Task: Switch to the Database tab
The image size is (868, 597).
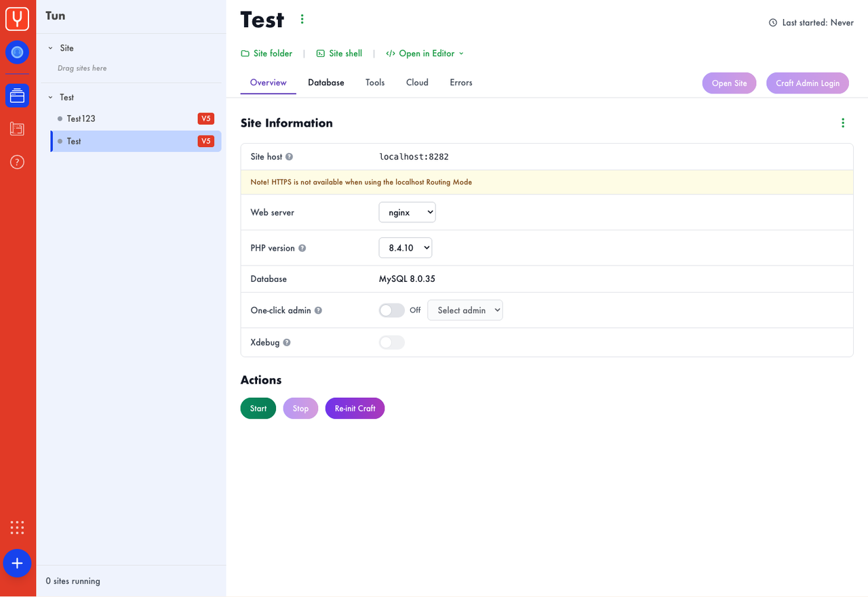Action: pyautogui.click(x=325, y=82)
